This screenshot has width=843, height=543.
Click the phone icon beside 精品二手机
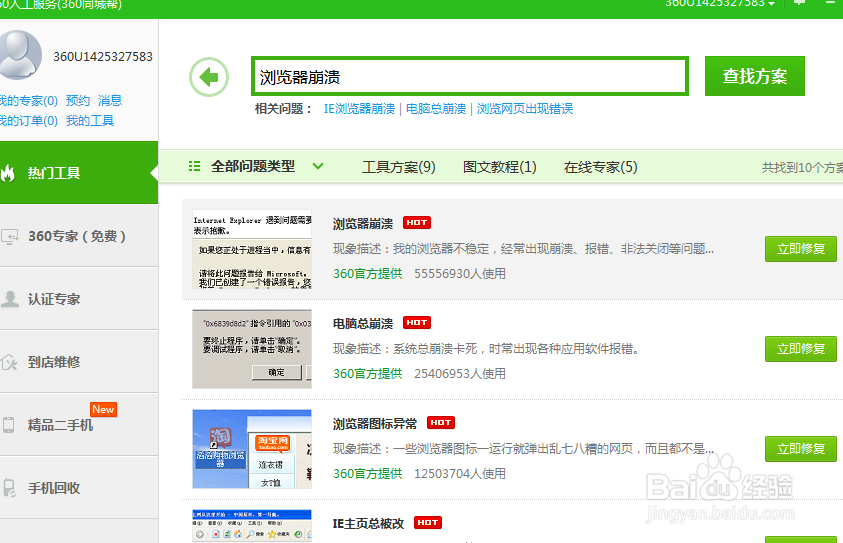pyautogui.click(x=9, y=425)
